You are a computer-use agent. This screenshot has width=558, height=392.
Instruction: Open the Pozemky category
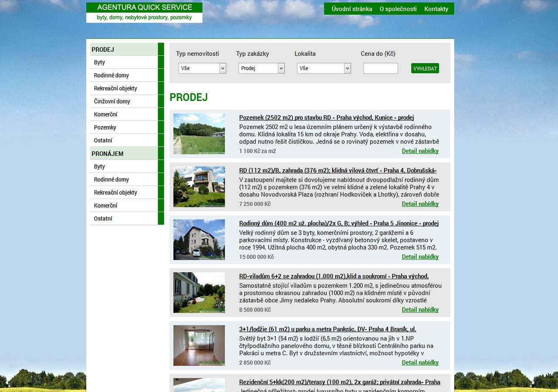127,128
